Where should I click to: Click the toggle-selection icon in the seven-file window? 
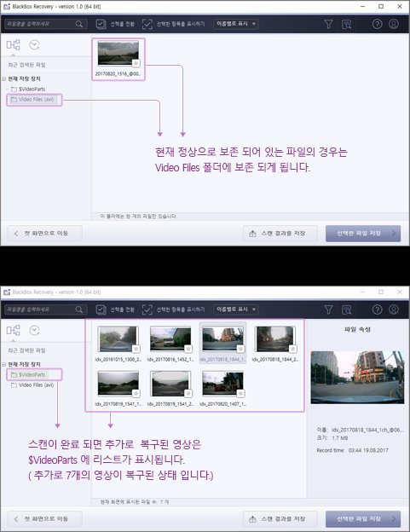click(101, 309)
